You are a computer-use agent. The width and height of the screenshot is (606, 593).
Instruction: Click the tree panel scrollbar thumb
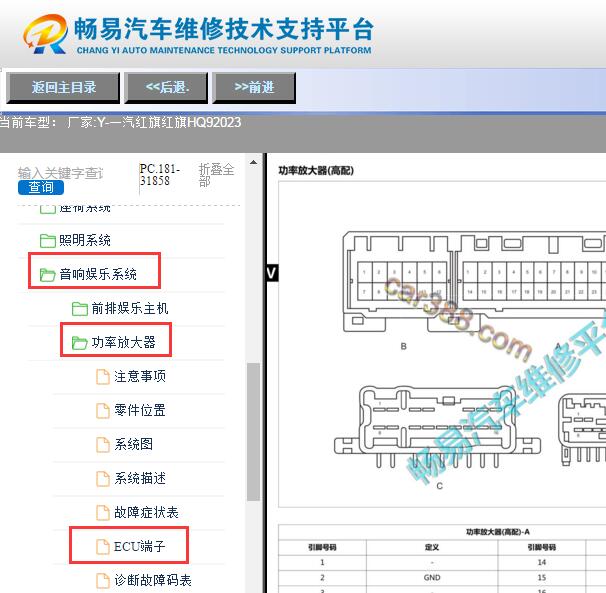pyautogui.click(x=253, y=432)
